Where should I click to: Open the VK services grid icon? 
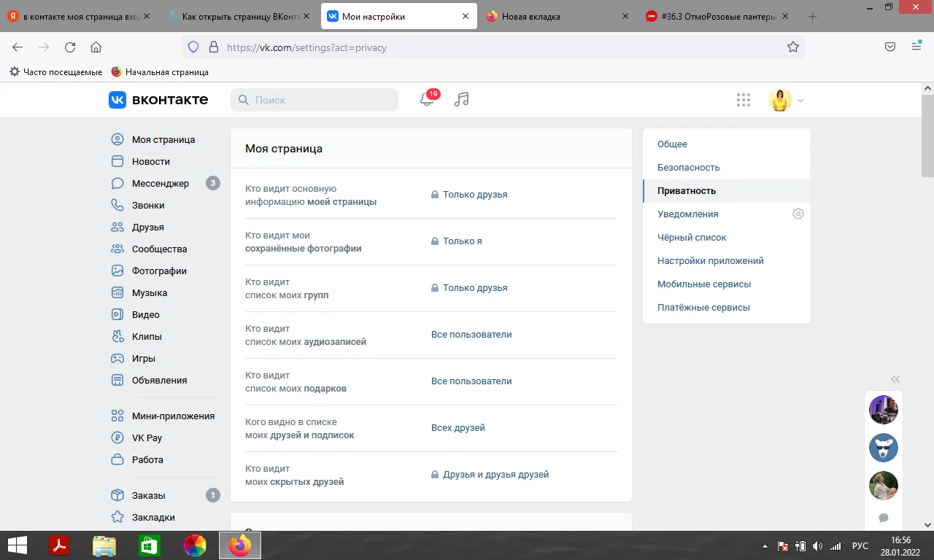(x=743, y=100)
